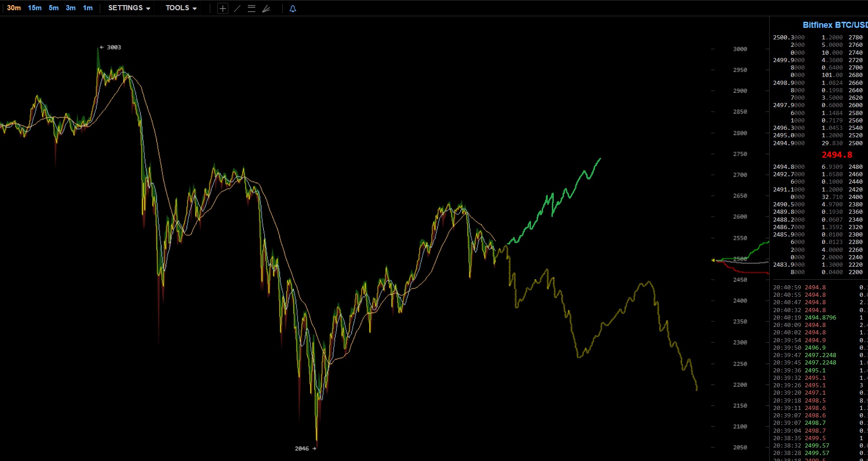Select bid price 2489.8000 in order book
868x461 pixels.
coord(789,212)
